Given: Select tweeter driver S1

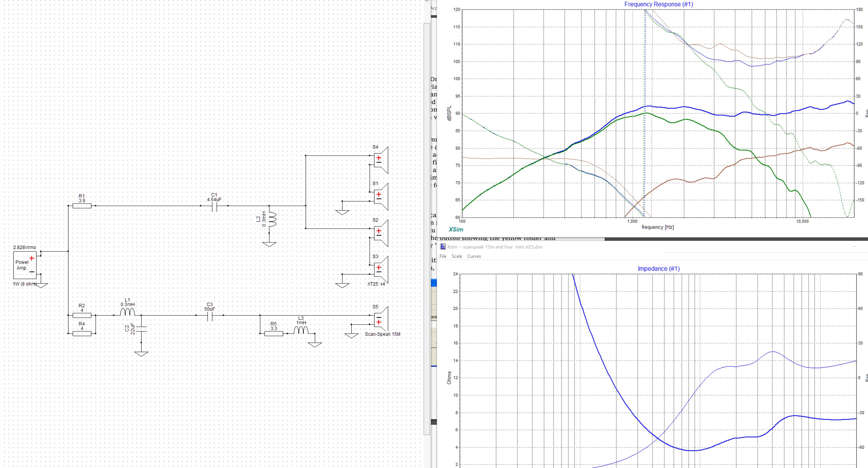Looking at the screenshot, I should (x=381, y=197).
